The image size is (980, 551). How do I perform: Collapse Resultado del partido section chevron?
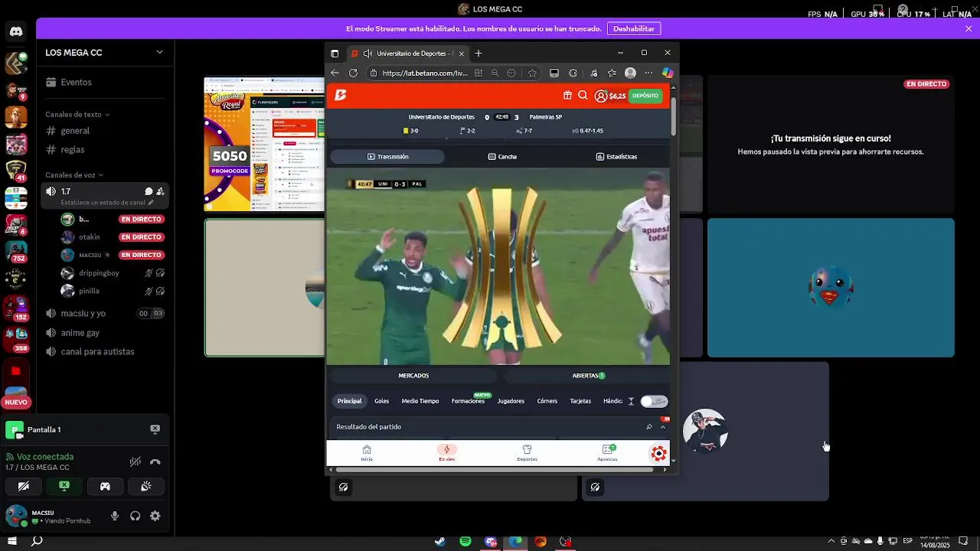tap(663, 427)
